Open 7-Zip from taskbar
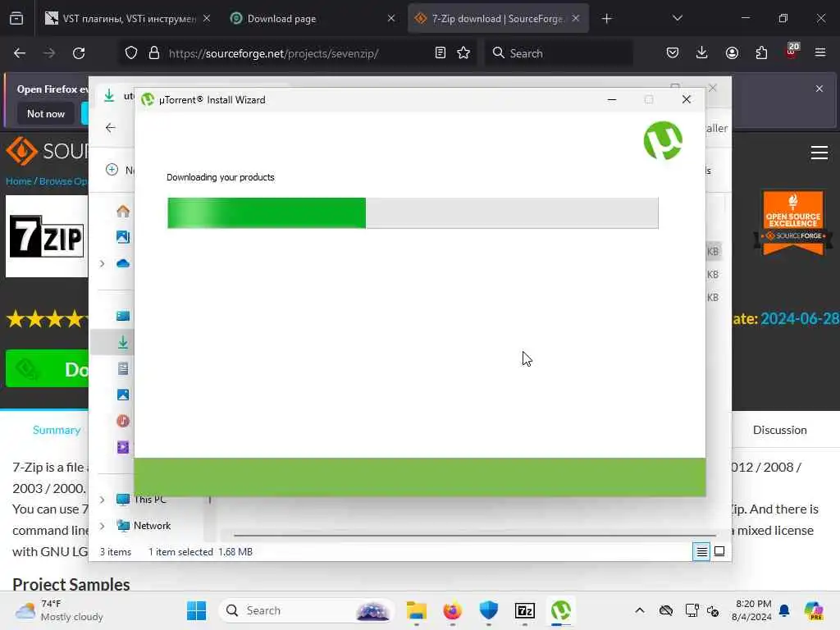 [x=524, y=610]
